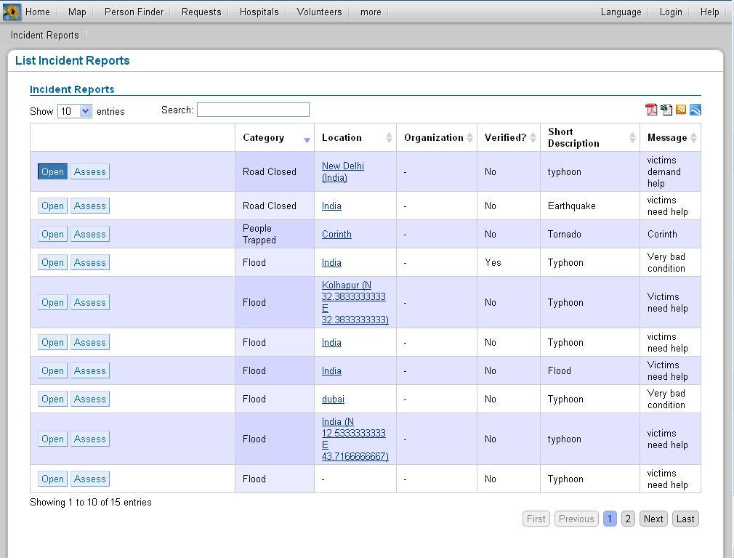Go to page 2 of results
Image resolution: width=734 pixels, height=560 pixels.
(x=628, y=519)
